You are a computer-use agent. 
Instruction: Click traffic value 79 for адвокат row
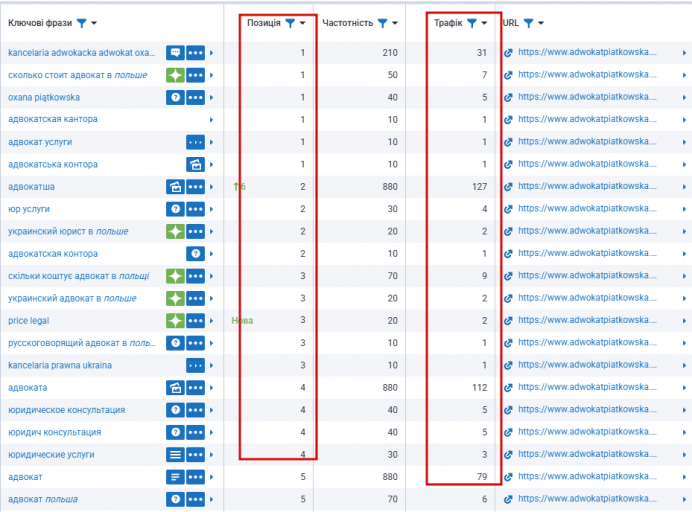pyautogui.click(x=482, y=477)
